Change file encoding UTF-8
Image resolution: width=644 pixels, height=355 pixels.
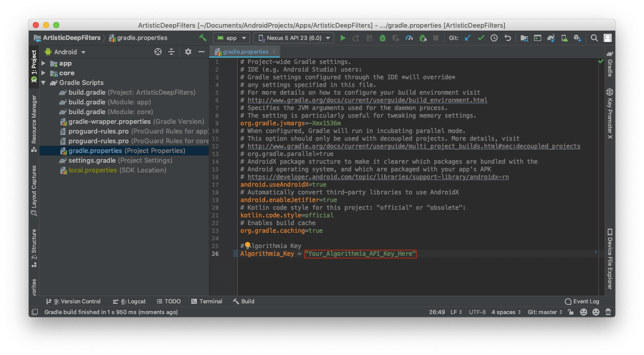(x=477, y=312)
